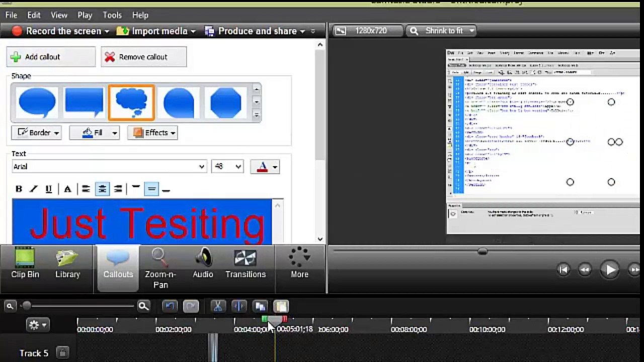Select the rounded speech bubble callout shape
This screenshot has height=362, width=644.
tap(37, 103)
